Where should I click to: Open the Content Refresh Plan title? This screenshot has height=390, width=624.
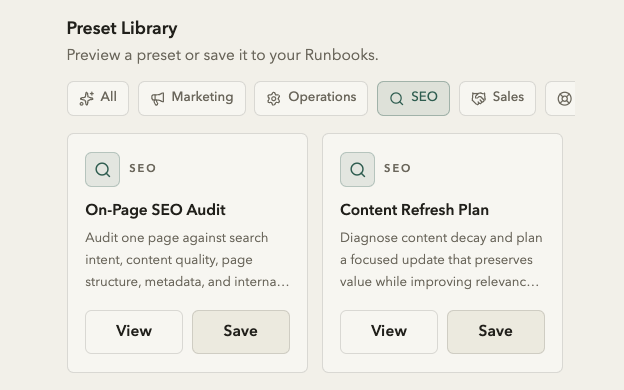[414, 210]
